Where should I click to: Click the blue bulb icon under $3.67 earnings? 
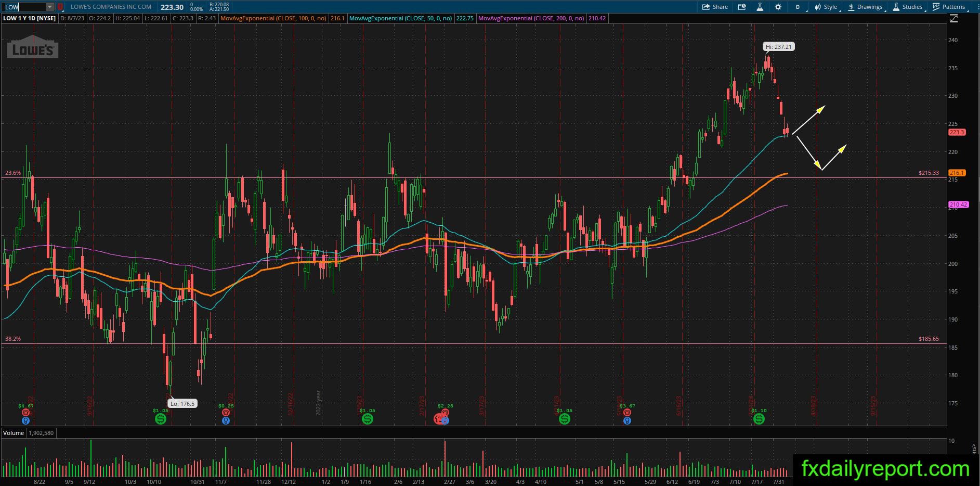[627, 420]
